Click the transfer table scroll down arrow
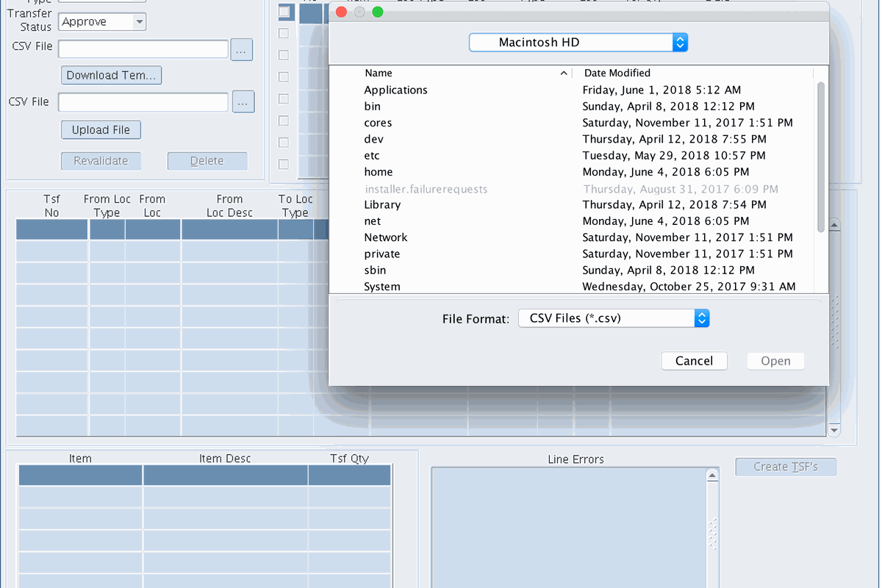 [834, 430]
